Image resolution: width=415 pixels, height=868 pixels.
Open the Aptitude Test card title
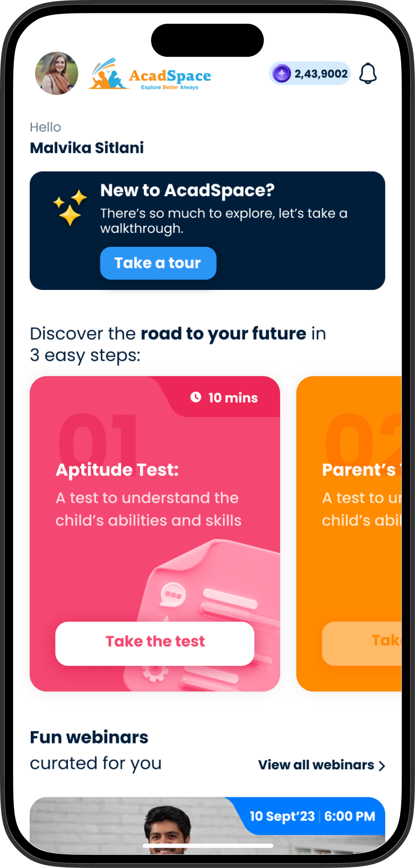(x=117, y=470)
